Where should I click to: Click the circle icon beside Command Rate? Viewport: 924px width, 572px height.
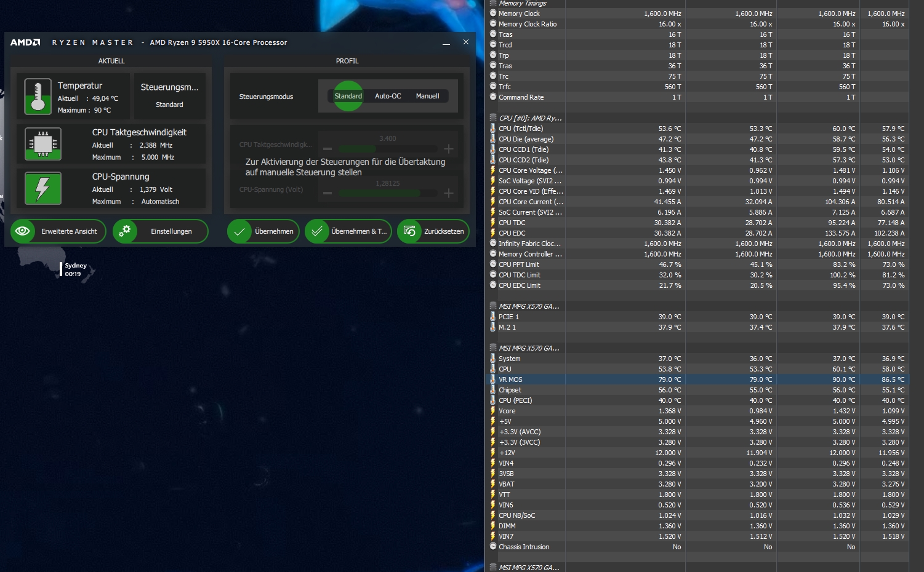point(493,97)
